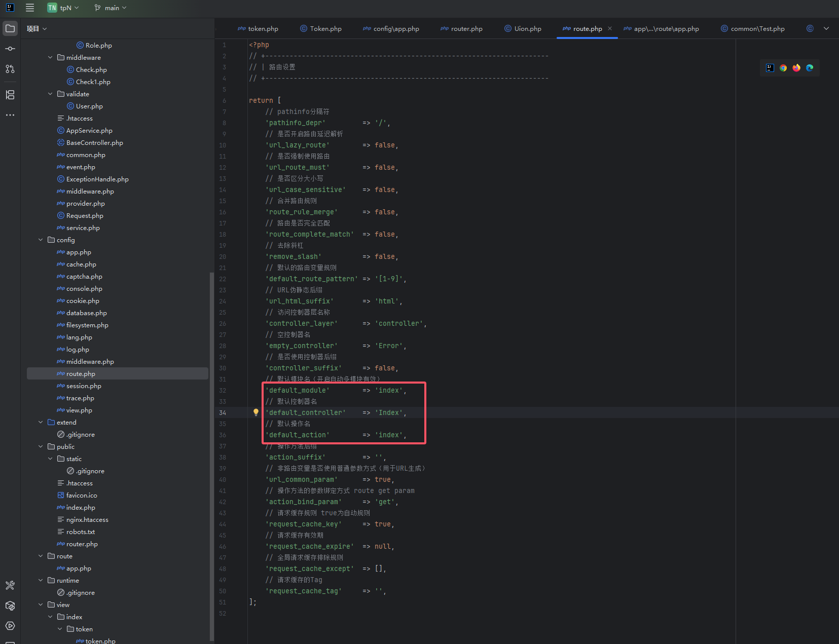Show hidden tabs dropdown arrow
The image size is (839, 644).
tap(826, 28)
